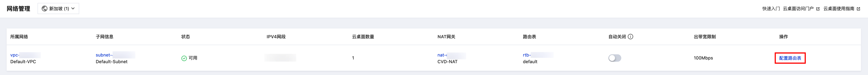This screenshot has width=868, height=75.
Task: Open the vpc- network link
Action: click(15, 55)
